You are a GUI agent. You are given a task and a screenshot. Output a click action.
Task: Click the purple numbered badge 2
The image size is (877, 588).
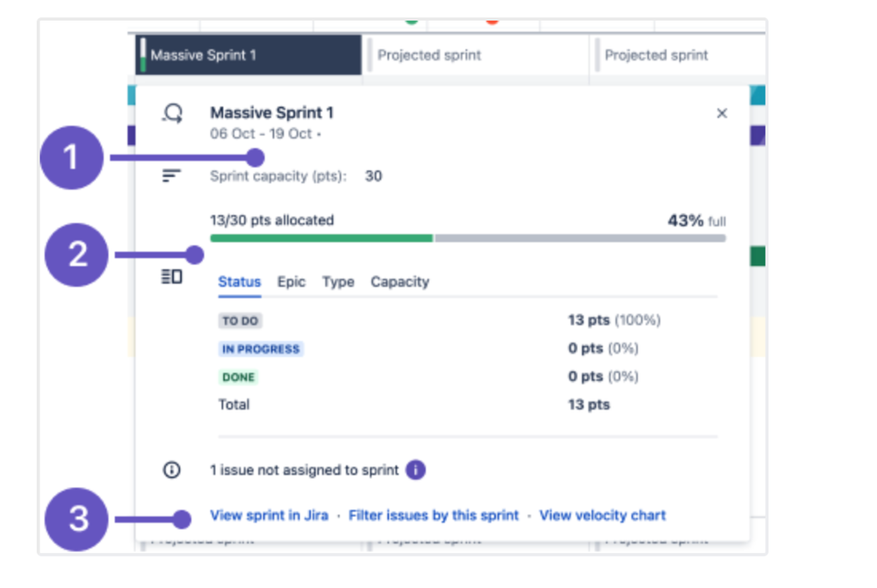pyautogui.click(x=77, y=255)
